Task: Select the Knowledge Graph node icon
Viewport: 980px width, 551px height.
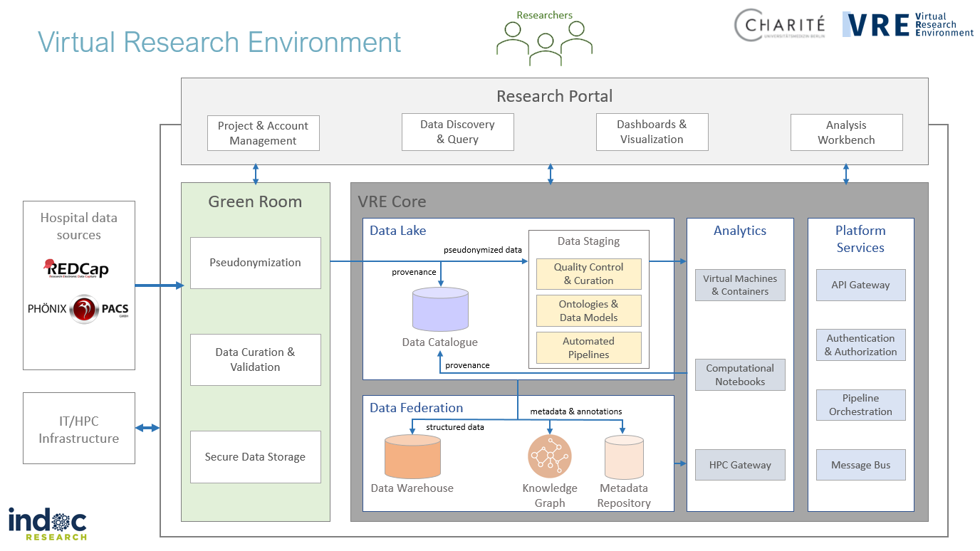Action: point(550,456)
